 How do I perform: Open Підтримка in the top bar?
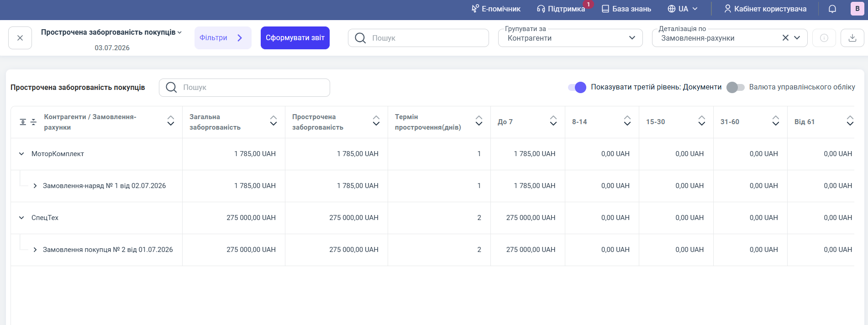(561, 9)
